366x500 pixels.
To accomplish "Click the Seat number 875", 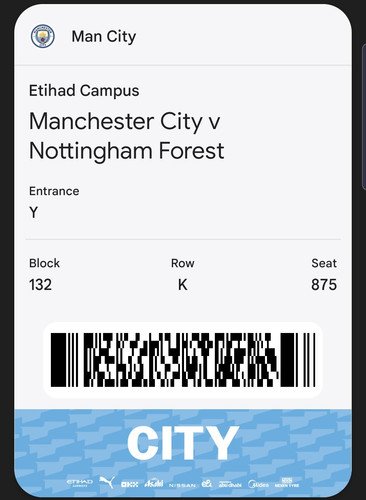I will click(x=324, y=285).
